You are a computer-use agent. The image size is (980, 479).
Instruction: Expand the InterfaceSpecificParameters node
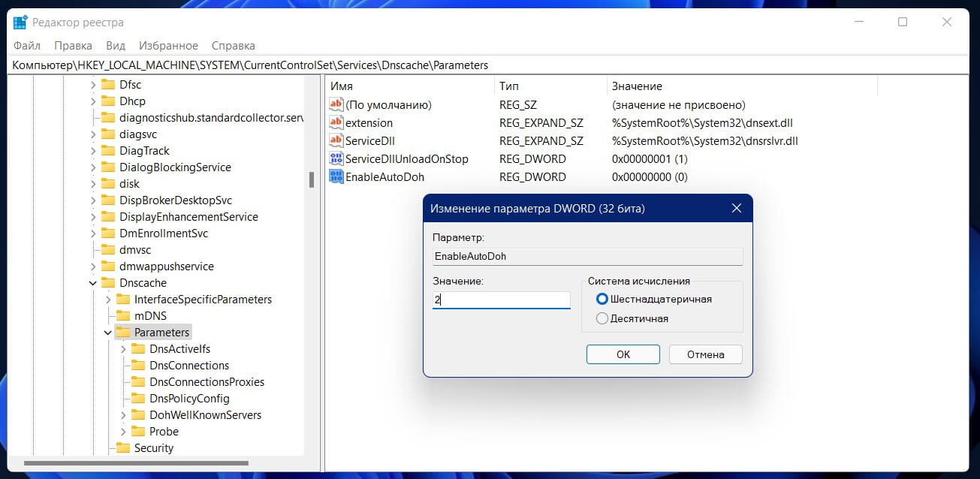(108, 299)
